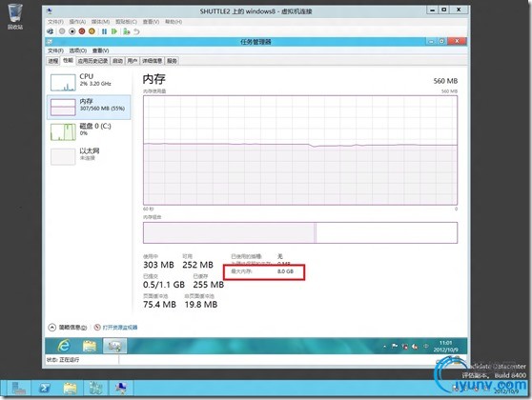Image resolution: width=532 pixels, height=400 pixels.
Task: Open the VM window's 文件(F) menu
Action: pyautogui.click(x=55, y=22)
